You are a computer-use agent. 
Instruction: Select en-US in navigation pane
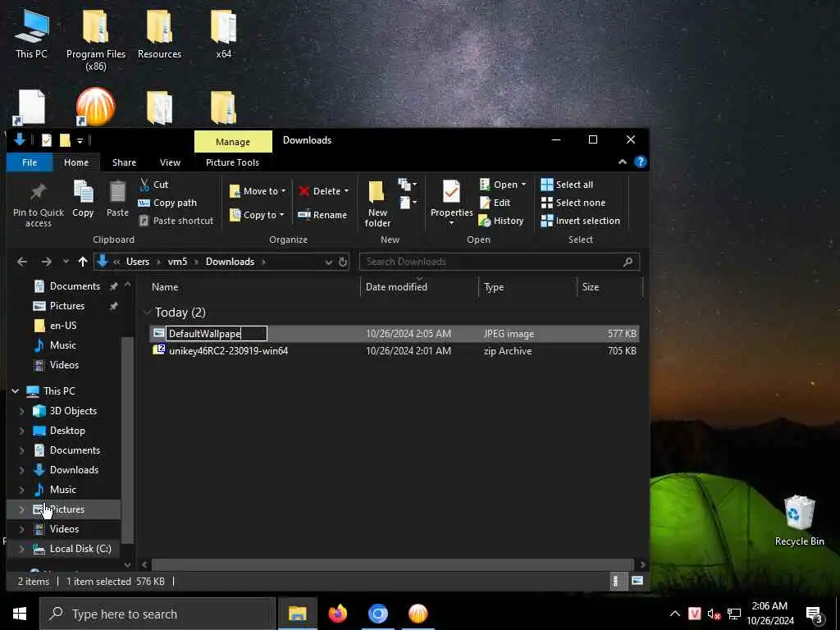62,326
